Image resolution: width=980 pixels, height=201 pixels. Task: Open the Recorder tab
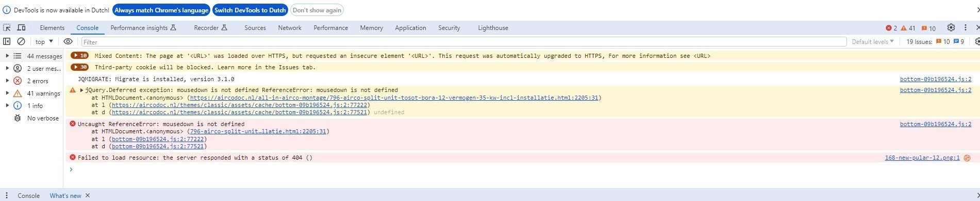tap(210, 28)
